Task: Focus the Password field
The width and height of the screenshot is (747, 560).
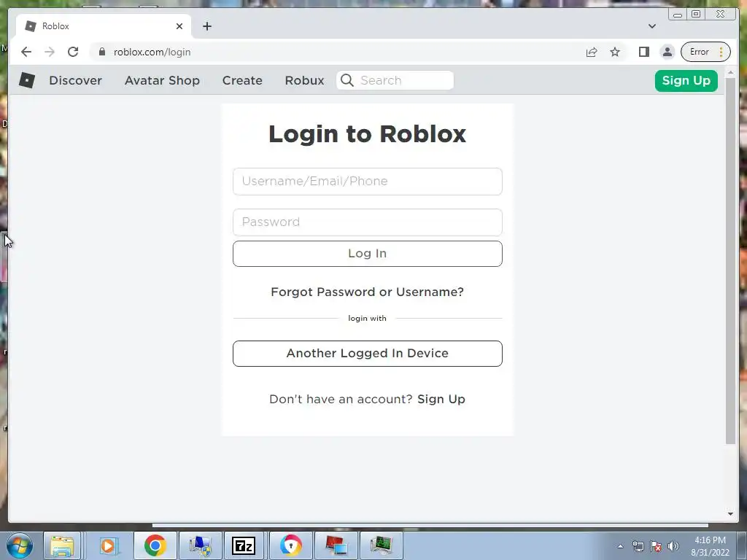Action: coord(368,222)
